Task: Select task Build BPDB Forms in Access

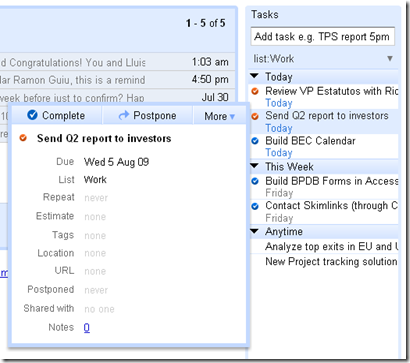Action: point(331,181)
